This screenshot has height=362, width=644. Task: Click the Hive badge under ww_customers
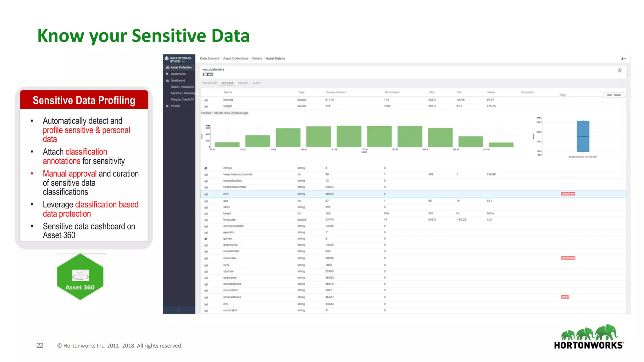(x=208, y=74)
